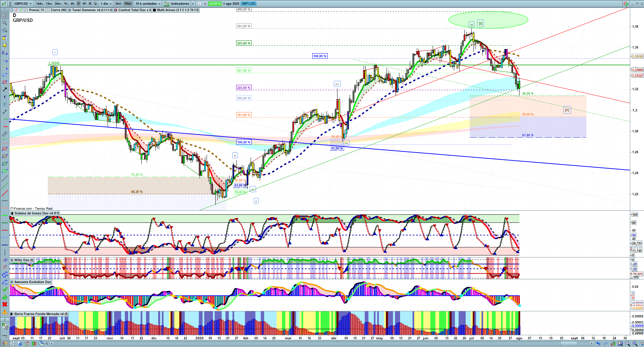Click the Multi Avisos indicator label
The image size is (644, 347).
178,10
